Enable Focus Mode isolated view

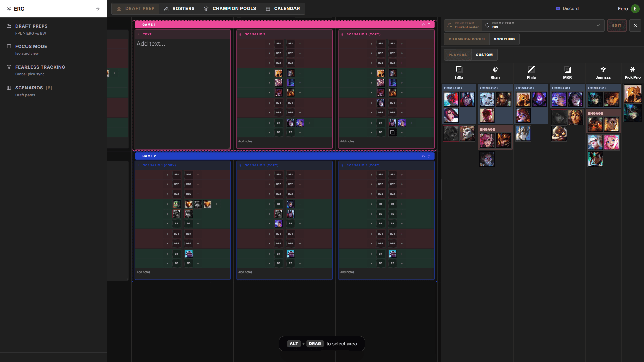pyautogui.click(x=54, y=50)
